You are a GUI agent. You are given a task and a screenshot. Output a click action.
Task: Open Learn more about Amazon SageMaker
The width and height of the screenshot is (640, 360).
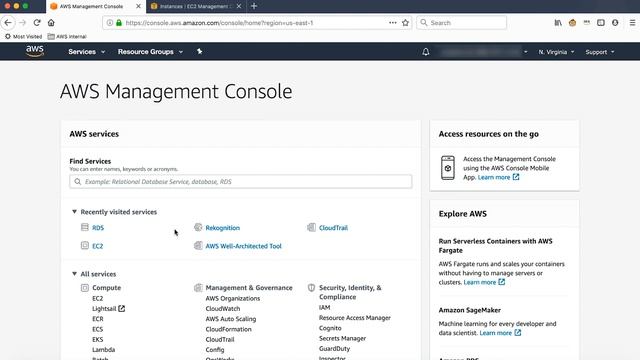click(500, 333)
